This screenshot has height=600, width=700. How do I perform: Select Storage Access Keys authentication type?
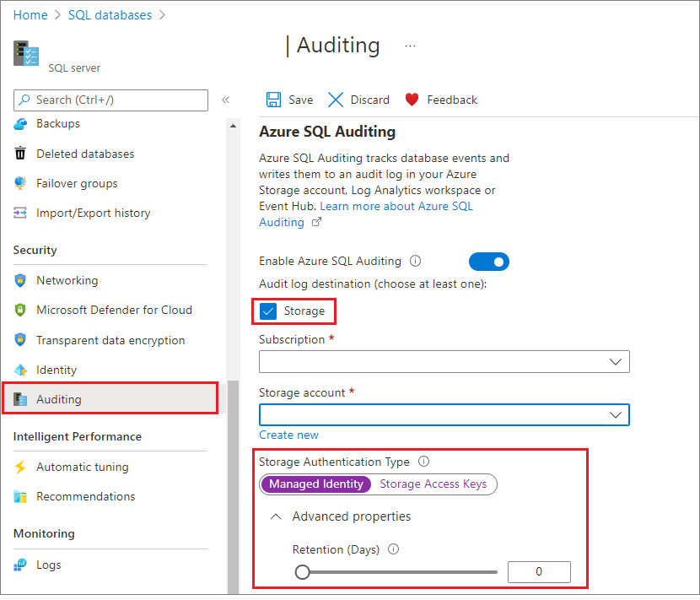pyautogui.click(x=433, y=484)
